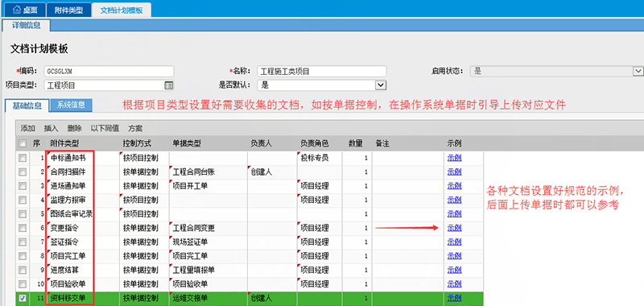Check the row 6 变更指令 checkbox

(x=23, y=228)
